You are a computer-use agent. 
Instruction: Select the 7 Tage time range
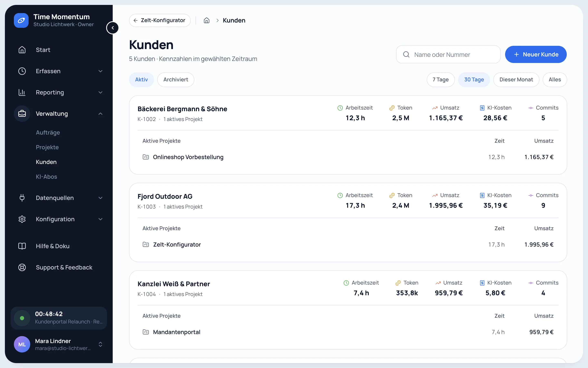click(x=441, y=80)
